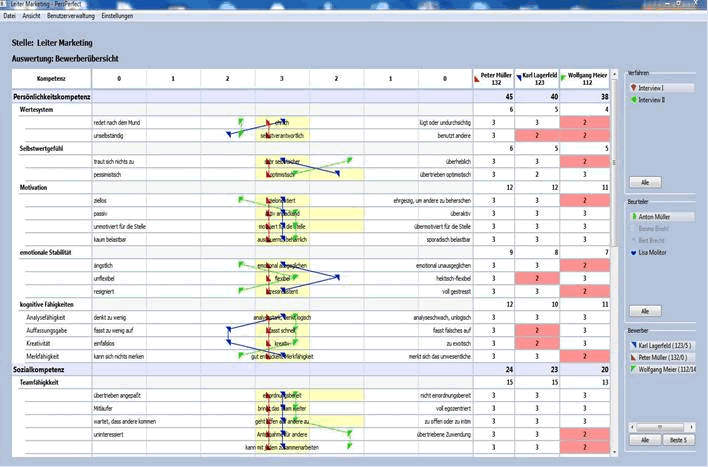Click green flag marker in 'resigniert' row
This screenshot has height=467, width=708.
click(241, 290)
